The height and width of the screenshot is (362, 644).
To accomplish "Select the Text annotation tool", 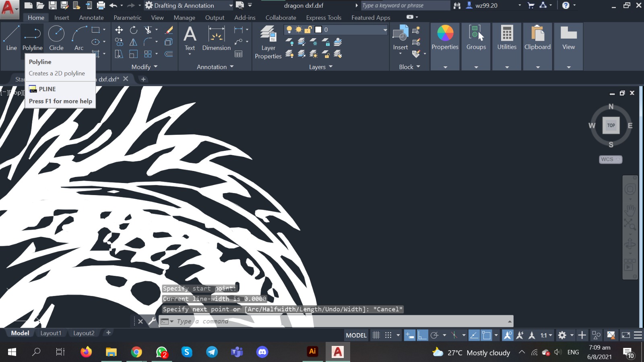I will tap(190, 39).
